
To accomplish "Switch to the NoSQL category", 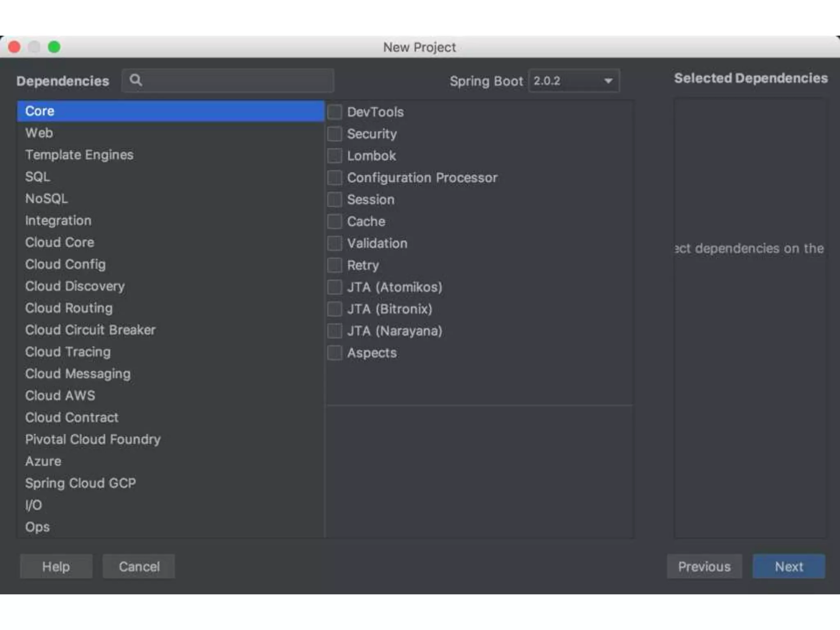I will [x=46, y=199].
